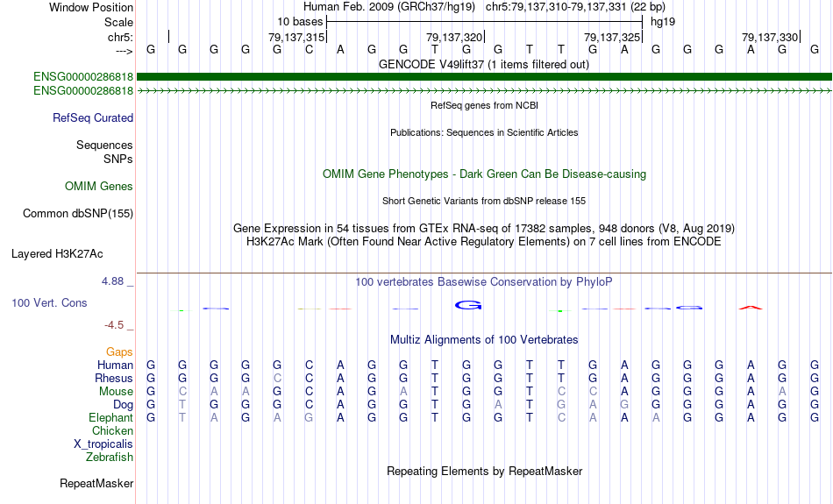This screenshot has width=833, height=504.
Task: Click the 10 bases scale bar
Action: (485, 22)
